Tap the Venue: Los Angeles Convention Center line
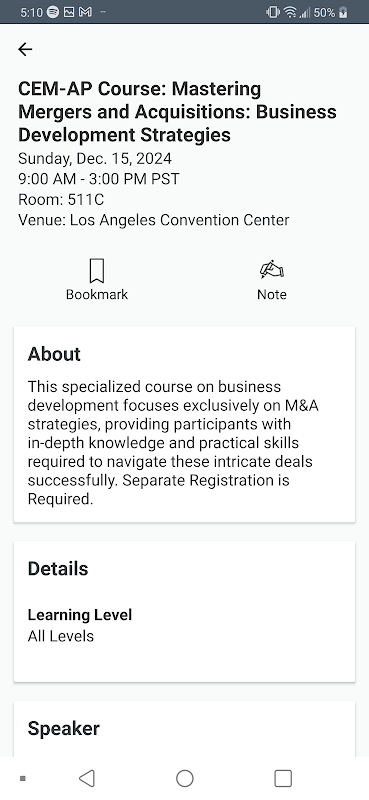This screenshot has width=369, height=800. (154, 220)
